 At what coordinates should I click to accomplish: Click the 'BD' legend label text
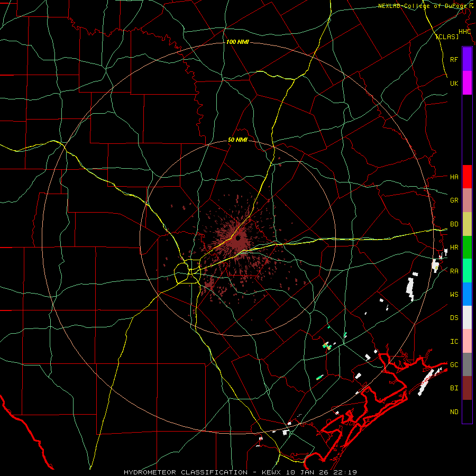454,224
